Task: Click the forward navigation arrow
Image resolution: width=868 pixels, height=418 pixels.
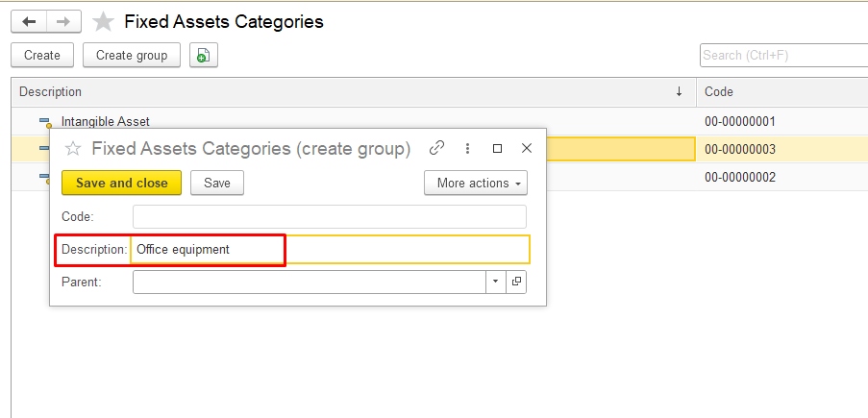Action: [x=63, y=22]
